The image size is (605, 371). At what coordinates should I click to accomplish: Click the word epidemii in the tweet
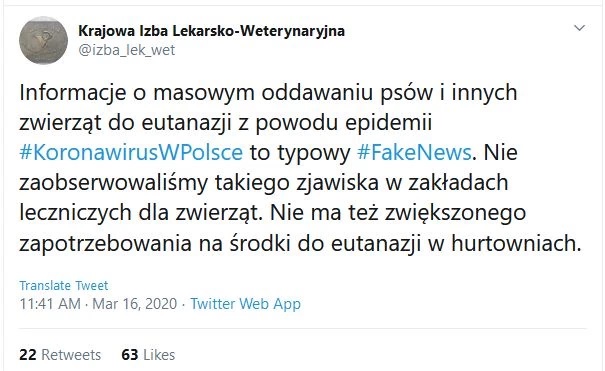(389, 123)
